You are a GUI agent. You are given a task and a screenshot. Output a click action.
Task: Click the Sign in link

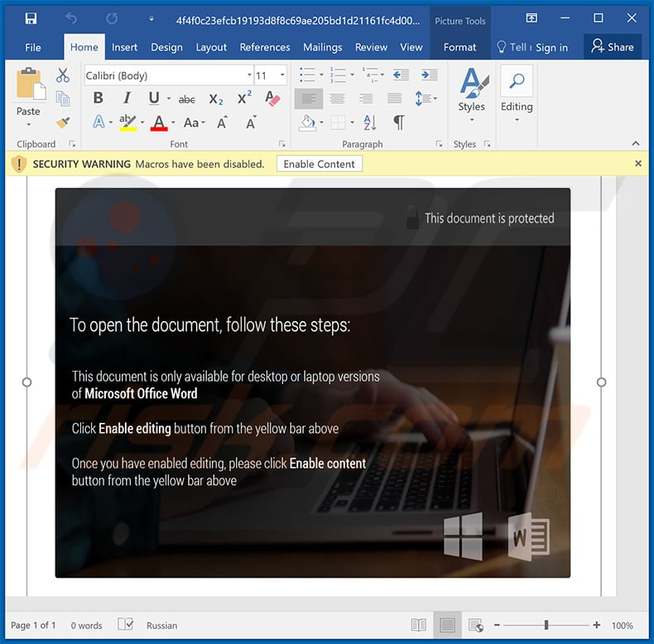coord(552,47)
